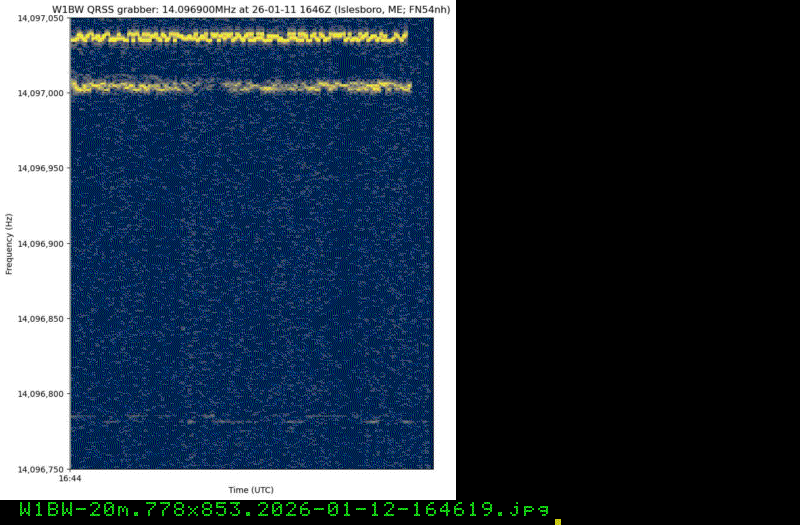Click the 14,097,050 frequency axis label

click(41, 18)
